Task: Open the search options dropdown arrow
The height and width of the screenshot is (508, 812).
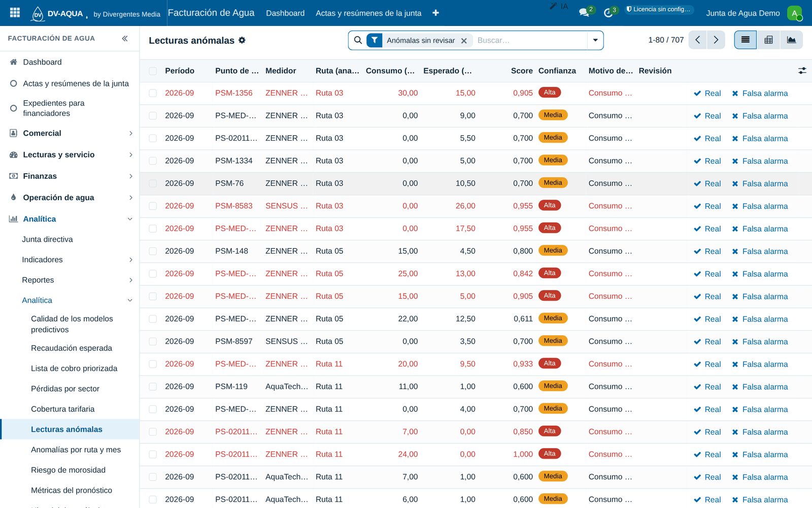Action: (595, 40)
